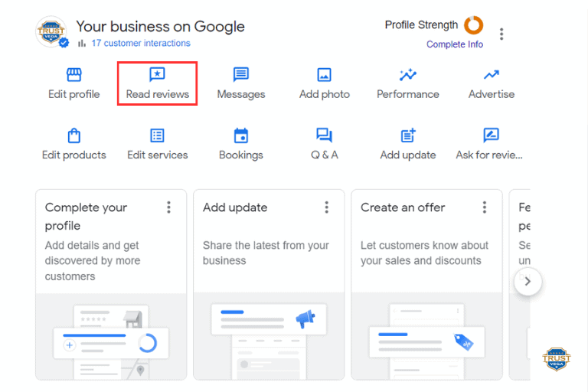Open the Ask for reviews pencil icon

tap(492, 135)
